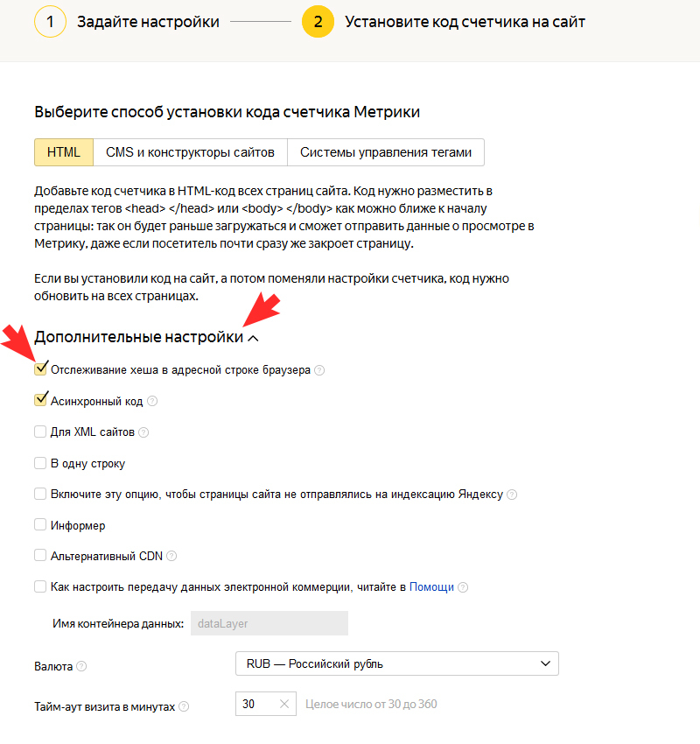This screenshot has width=700, height=744.
Task: Open help tooltip for Для XML сайтов
Action: coord(143,432)
